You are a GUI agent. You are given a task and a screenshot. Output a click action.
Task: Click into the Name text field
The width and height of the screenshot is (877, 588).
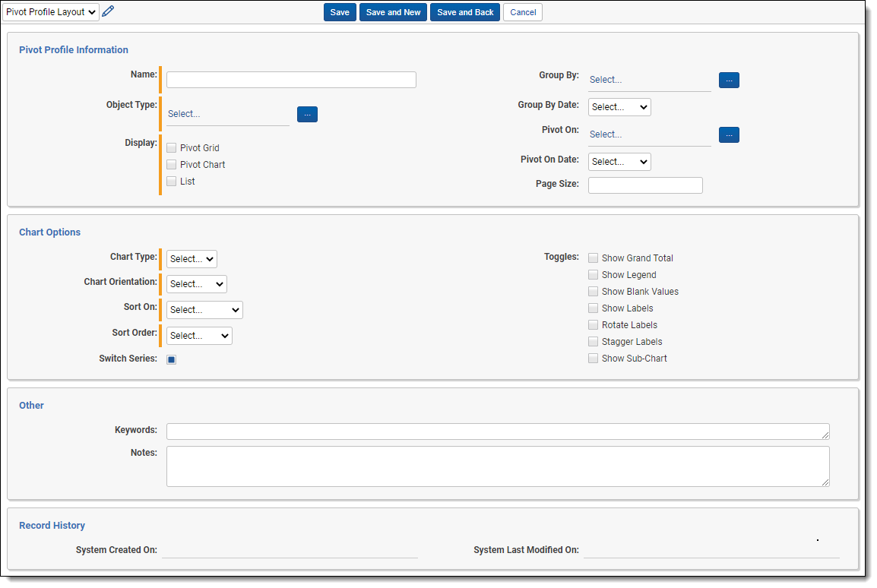pos(291,80)
